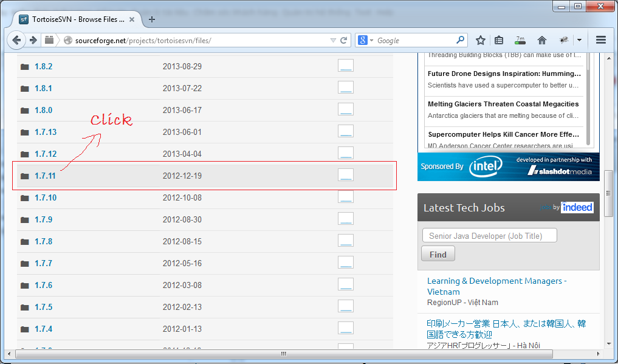Expand the toolbar add-on dropdown arrow
This screenshot has width=618, height=364.
(579, 40)
